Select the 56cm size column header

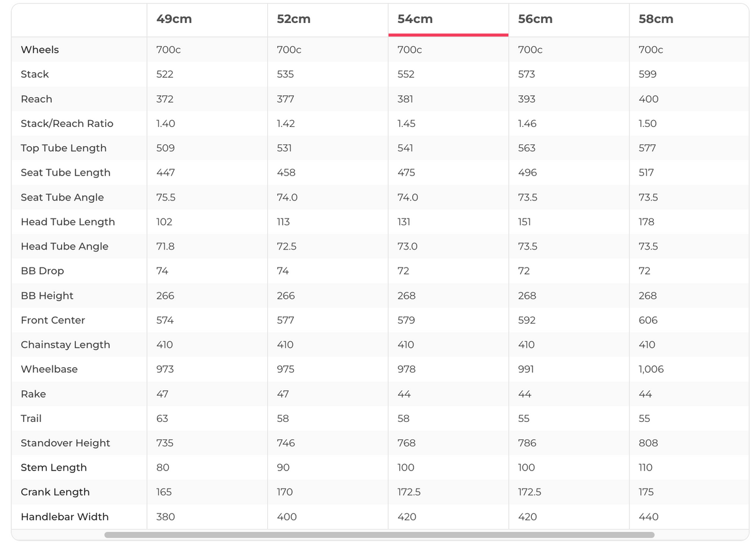pyautogui.click(x=535, y=19)
